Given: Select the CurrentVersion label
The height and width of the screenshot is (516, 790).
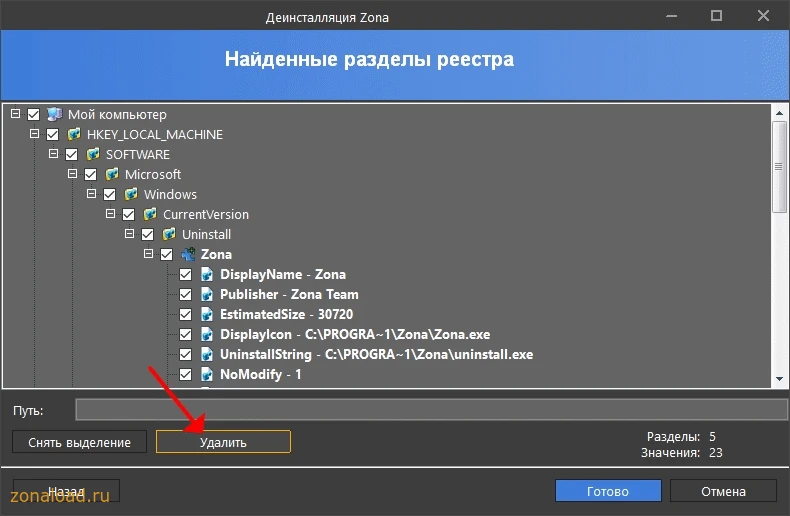Looking at the screenshot, I should click(206, 215).
